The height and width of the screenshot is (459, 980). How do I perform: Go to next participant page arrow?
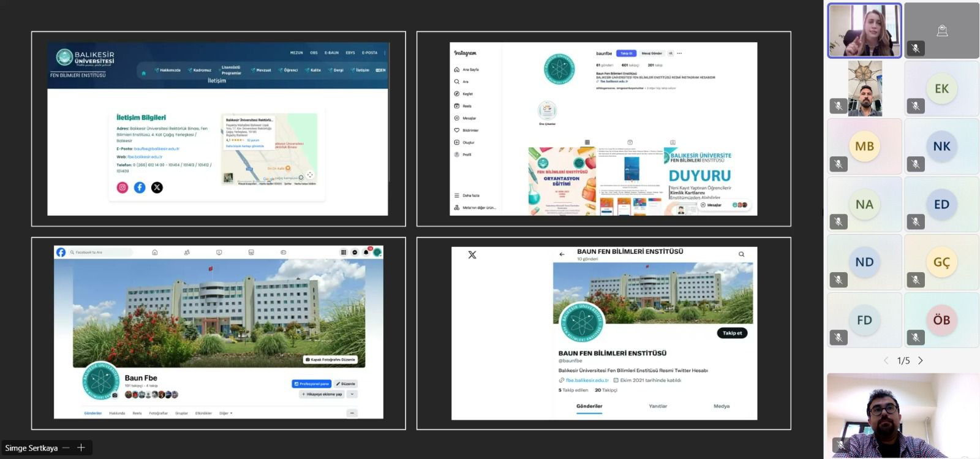click(921, 361)
